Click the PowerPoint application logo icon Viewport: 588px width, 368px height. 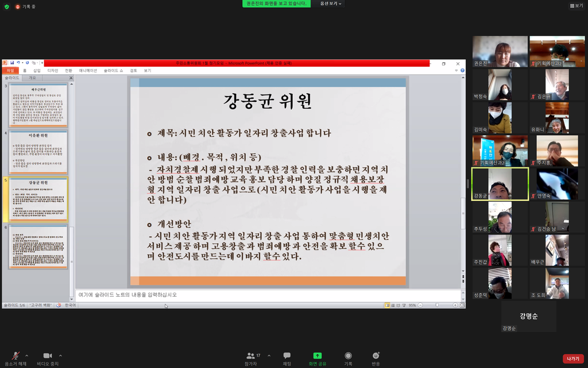[5, 63]
